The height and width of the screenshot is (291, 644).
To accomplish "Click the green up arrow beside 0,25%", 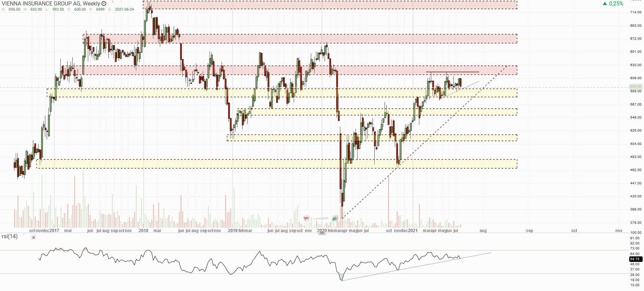I will (605, 4).
